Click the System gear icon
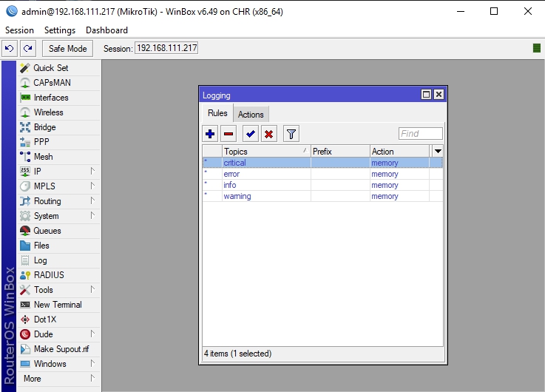 25,216
